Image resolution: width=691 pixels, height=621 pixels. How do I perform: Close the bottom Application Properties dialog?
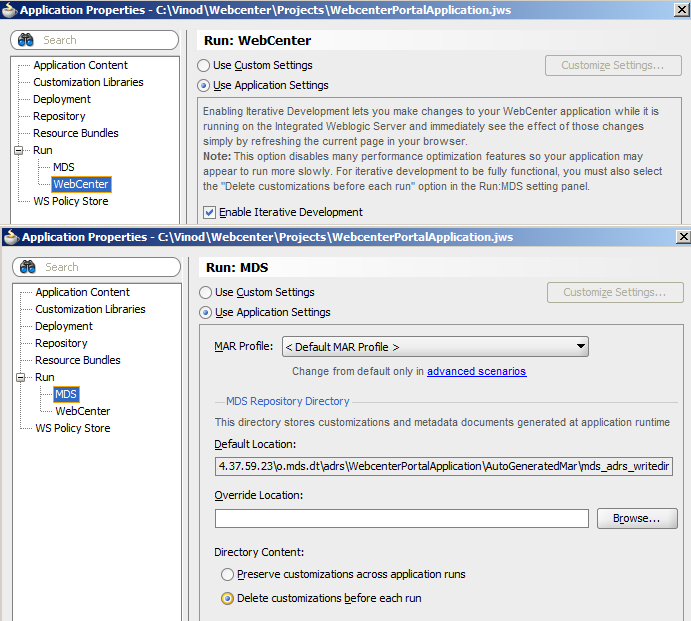[683, 237]
